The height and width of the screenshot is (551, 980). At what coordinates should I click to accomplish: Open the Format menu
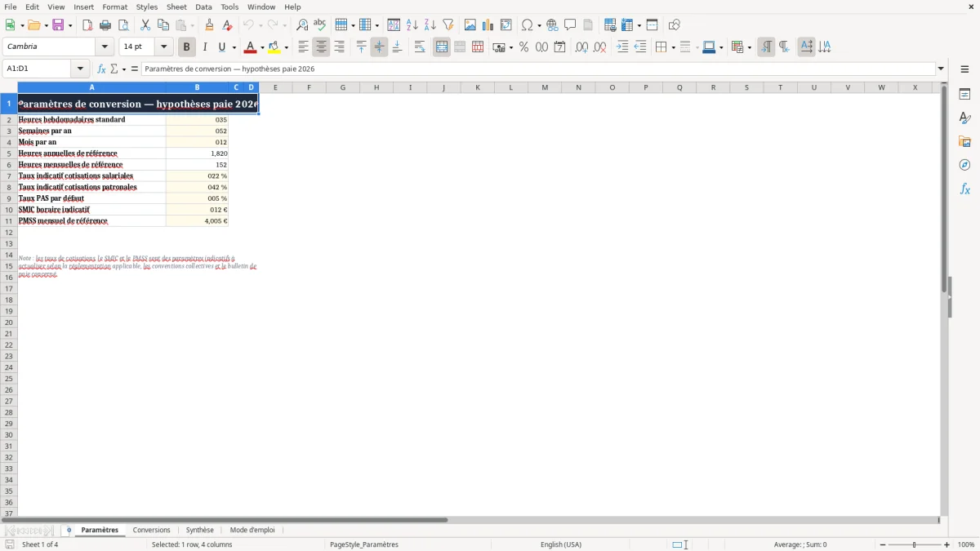[115, 7]
